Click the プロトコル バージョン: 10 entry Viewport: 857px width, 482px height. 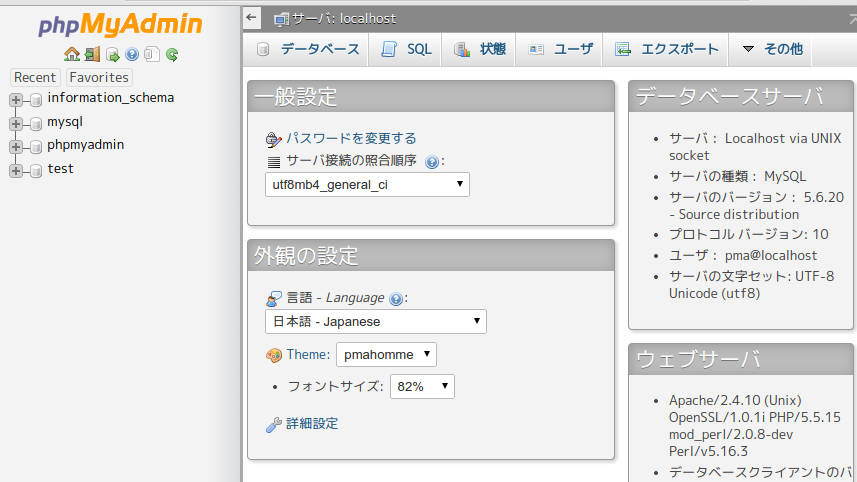(x=748, y=234)
